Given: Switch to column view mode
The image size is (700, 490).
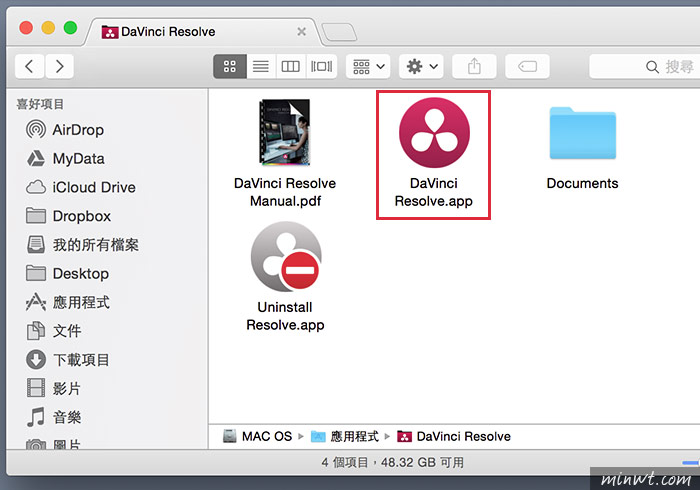Looking at the screenshot, I should click(291, 66).
